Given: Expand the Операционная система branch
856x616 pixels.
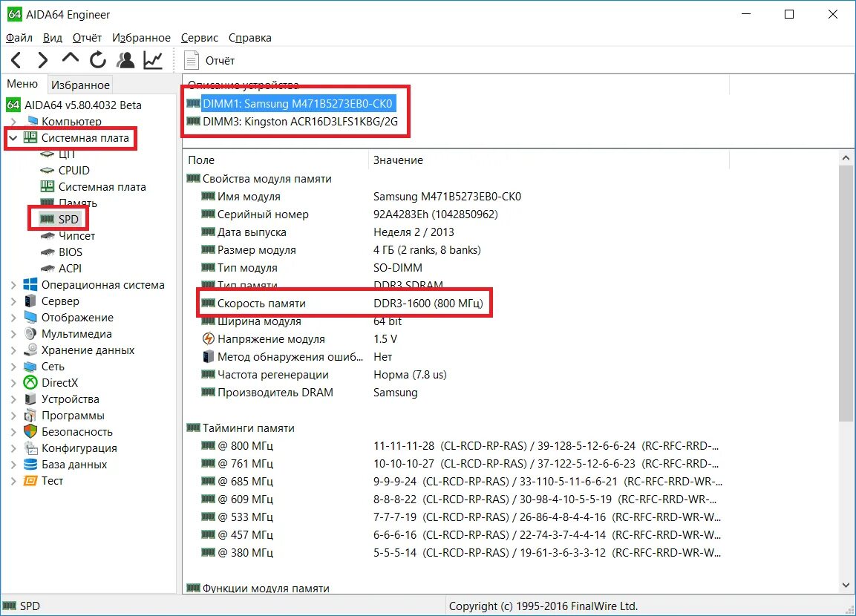Looking at the screenshot, I should 13,285.
